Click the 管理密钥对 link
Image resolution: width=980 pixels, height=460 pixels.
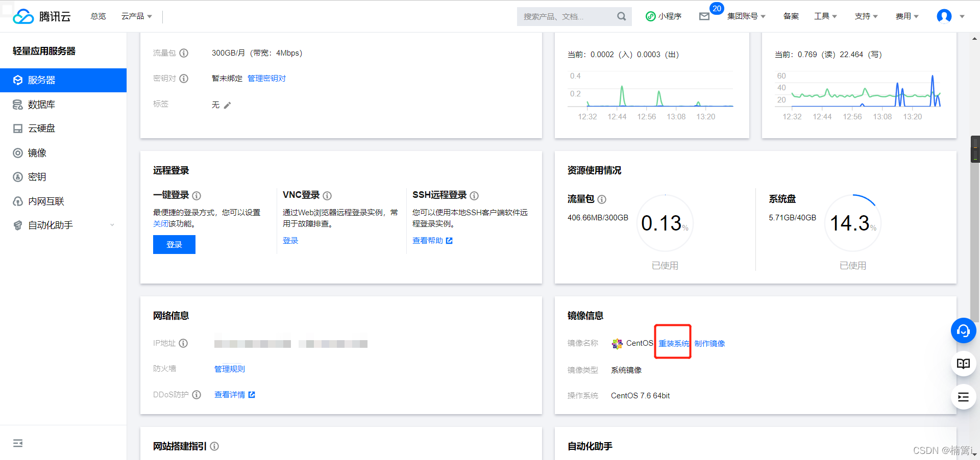tap(266, 78)
